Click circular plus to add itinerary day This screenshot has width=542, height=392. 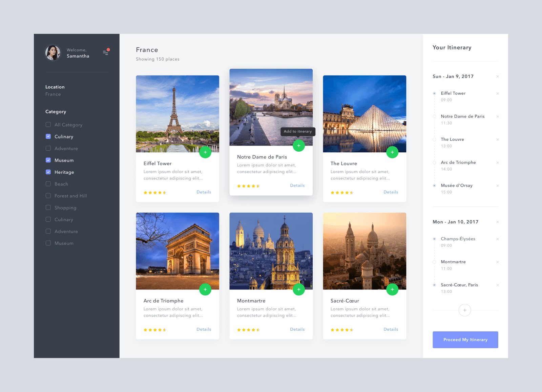(x=464, y=310)
